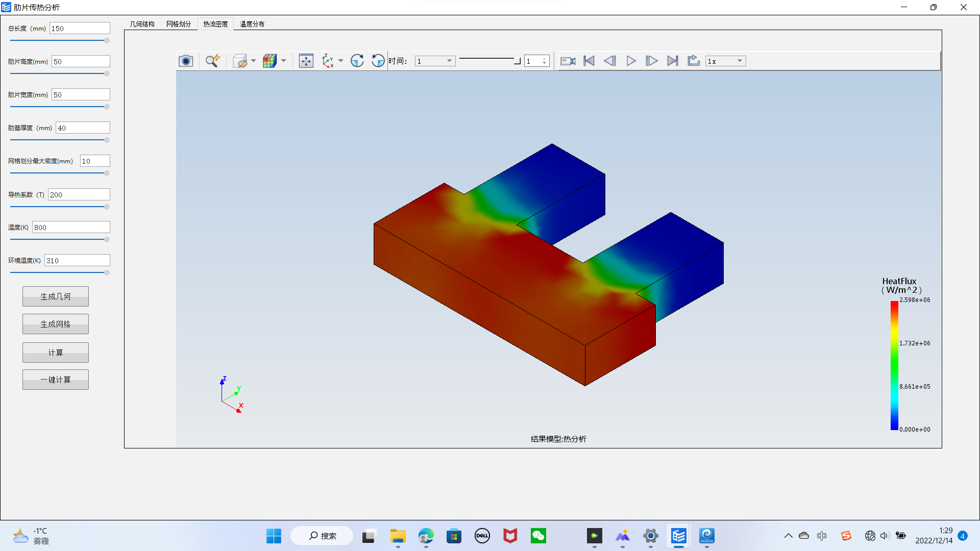980x551 pixels.
Task: Open the Dell taskbar icon
Action: [482, 536]
